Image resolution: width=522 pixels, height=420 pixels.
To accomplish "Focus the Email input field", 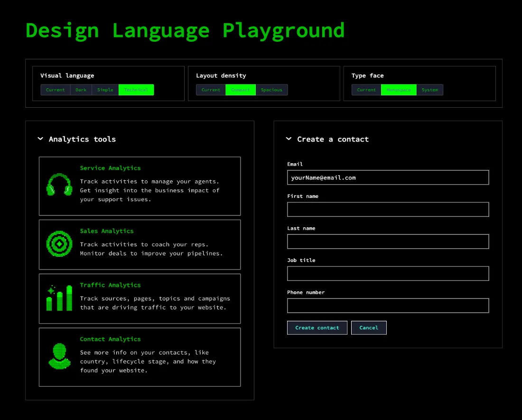I will click(x=388, y=177).
